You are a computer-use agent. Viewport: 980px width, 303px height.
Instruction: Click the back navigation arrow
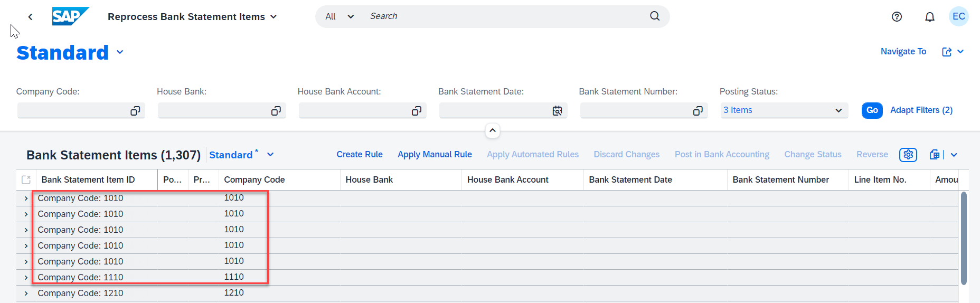click(30, 17)
